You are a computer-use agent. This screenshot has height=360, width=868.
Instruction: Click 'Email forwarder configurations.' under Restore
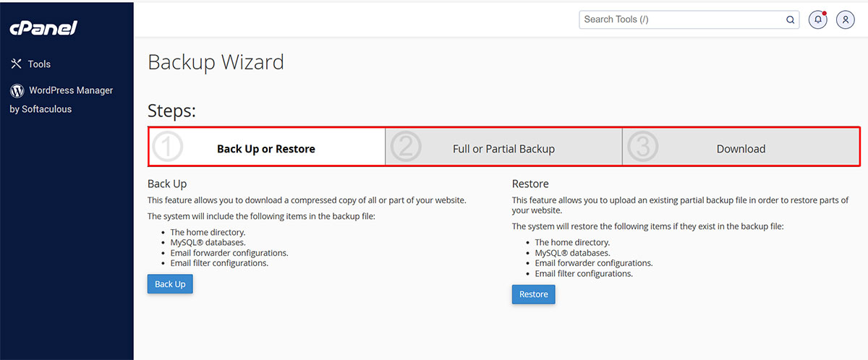(x=594, y=263)
